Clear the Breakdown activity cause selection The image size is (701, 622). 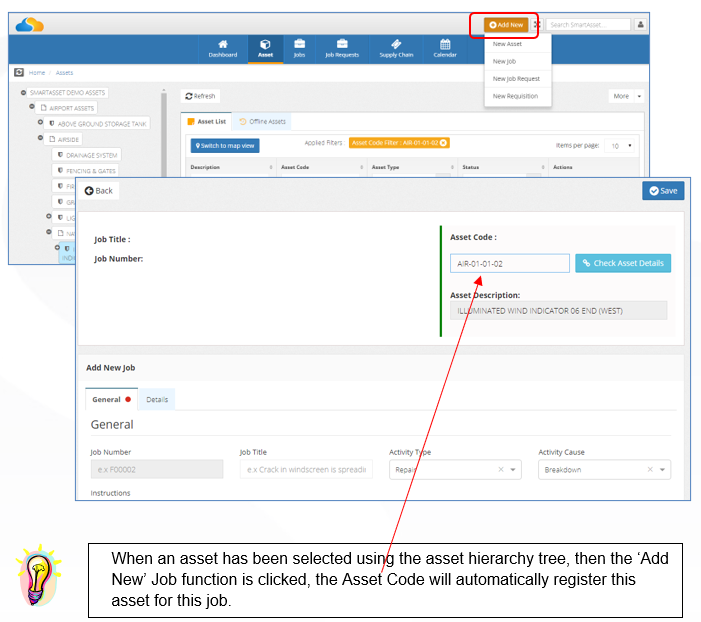click(650, 470)
